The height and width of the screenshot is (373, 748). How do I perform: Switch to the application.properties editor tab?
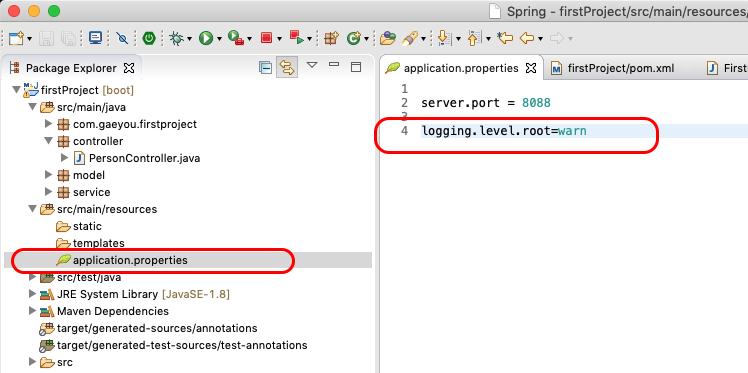pos(461,68)
